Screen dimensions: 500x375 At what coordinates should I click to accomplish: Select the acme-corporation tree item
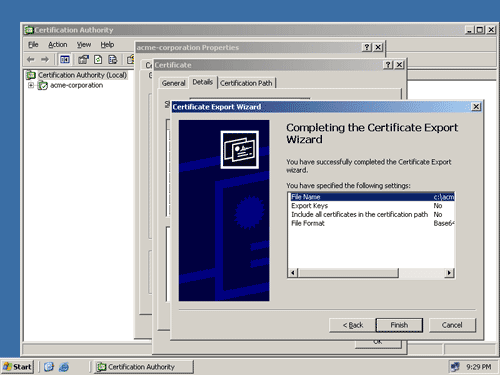coord(76,85)
